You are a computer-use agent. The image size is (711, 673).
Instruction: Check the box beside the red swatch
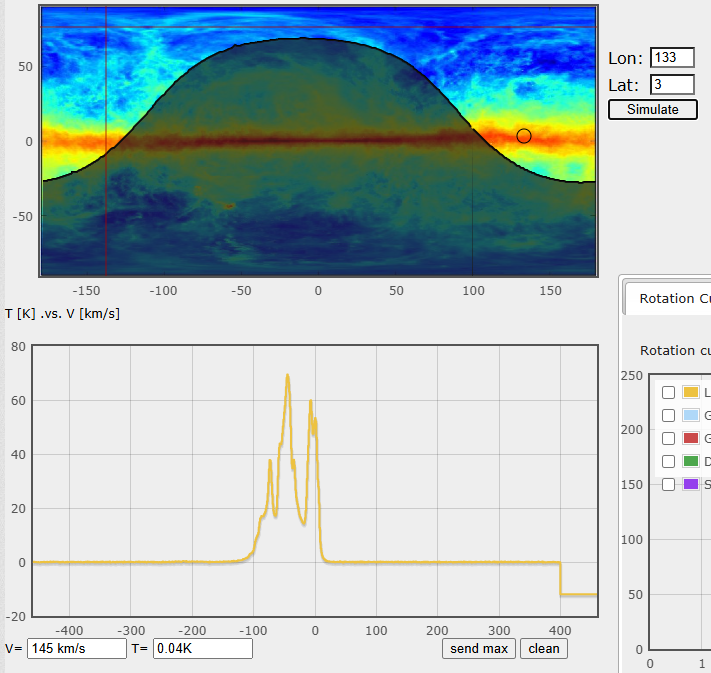[x=668, y=438]
